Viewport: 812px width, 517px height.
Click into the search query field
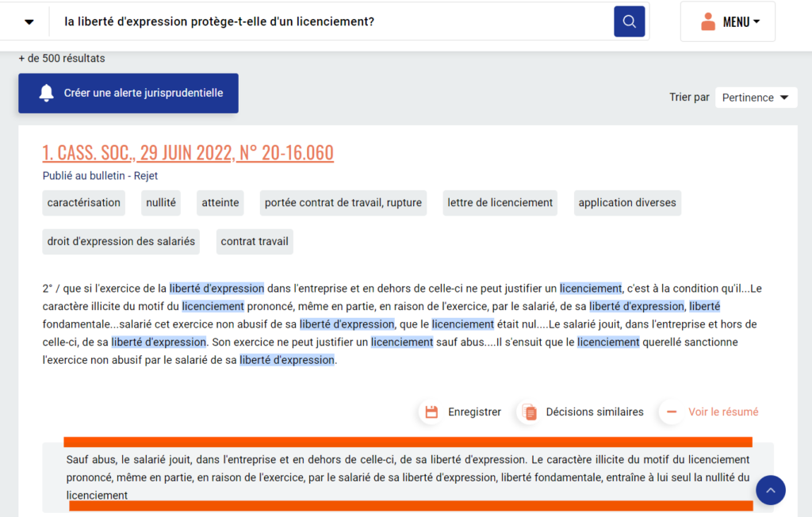pos(331,21)
